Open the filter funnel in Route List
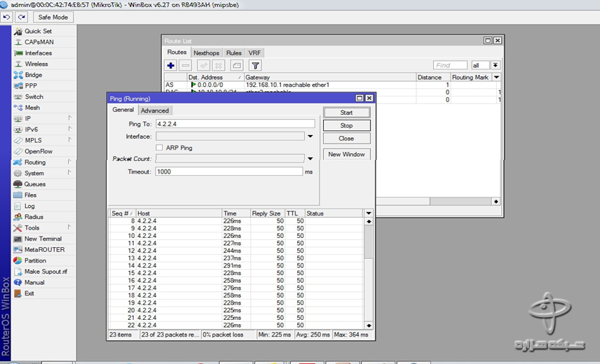The image size is (600, 364). 255,66
